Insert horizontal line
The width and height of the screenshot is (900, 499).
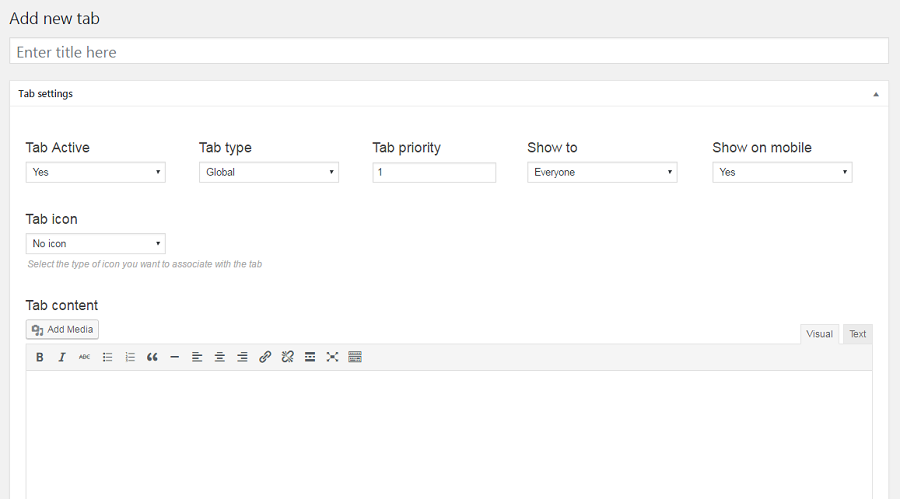pos(174,357)
